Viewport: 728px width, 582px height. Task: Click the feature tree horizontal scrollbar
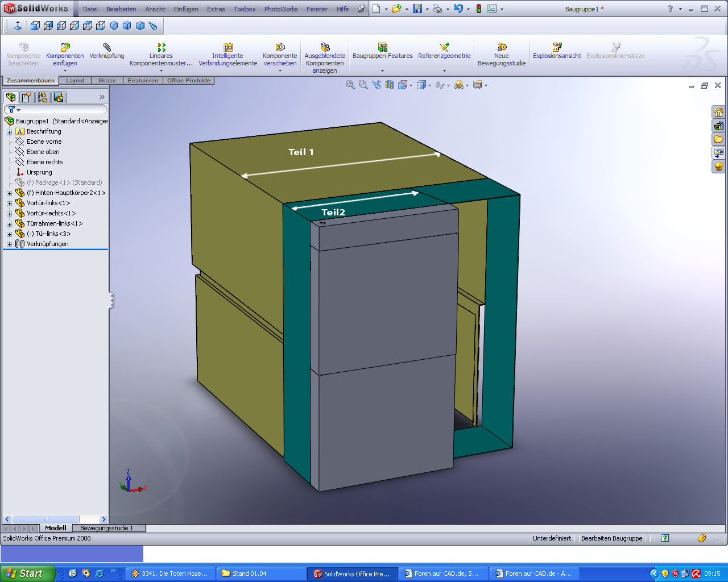click(46, 519)
